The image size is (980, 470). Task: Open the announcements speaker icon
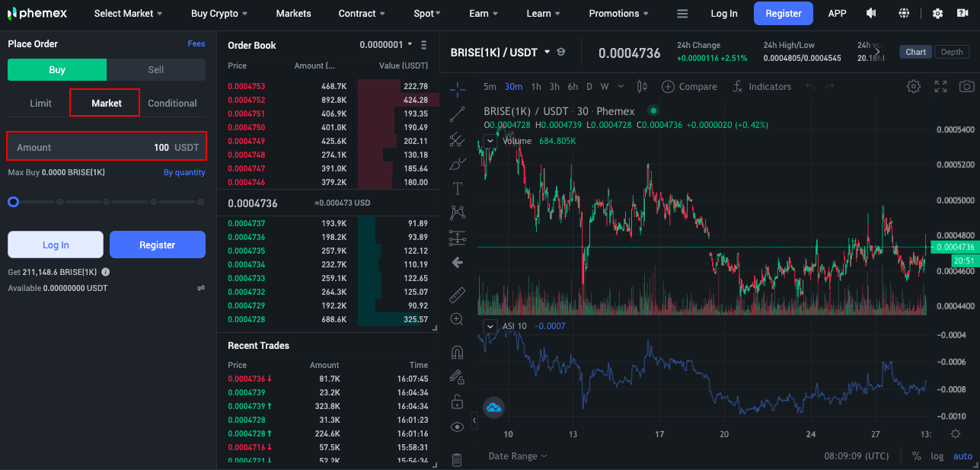[x=870, y=13]
